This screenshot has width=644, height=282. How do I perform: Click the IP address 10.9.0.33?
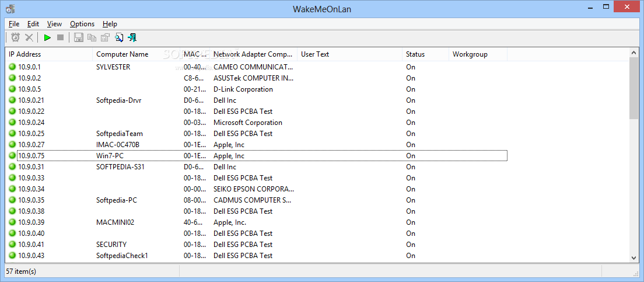[x=32, y=177]
